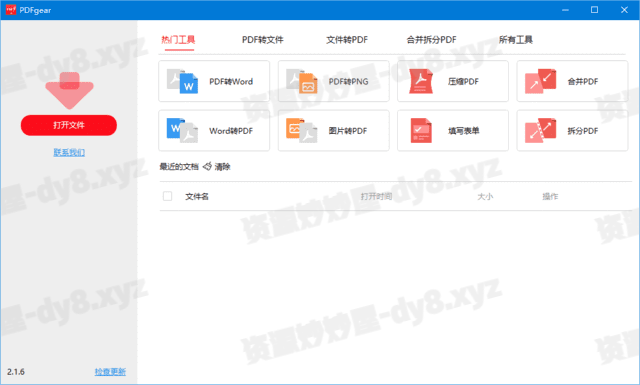
Task: Click the 最近的文档 label
Action: coord(179,167)
